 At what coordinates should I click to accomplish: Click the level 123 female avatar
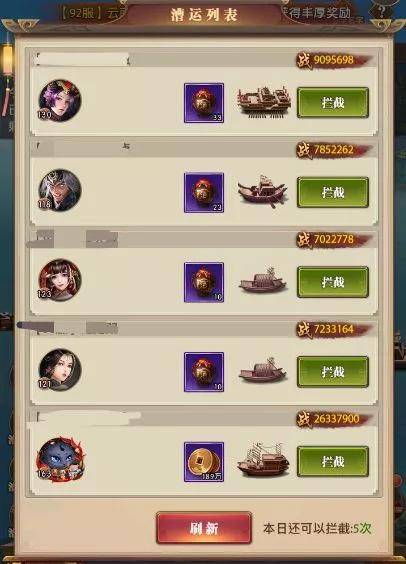(x=60, y=280)
